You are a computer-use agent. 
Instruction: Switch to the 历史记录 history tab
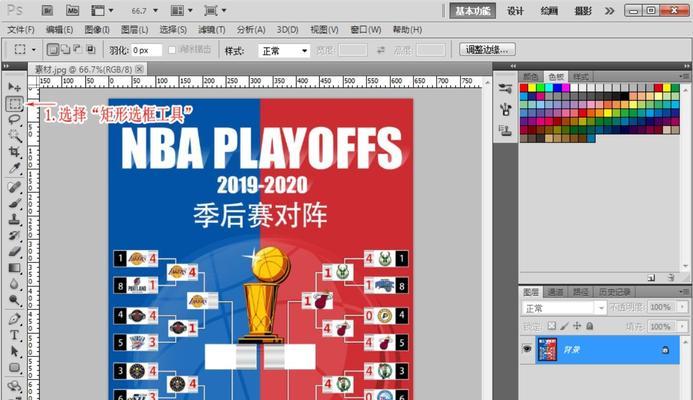(614, 292)
